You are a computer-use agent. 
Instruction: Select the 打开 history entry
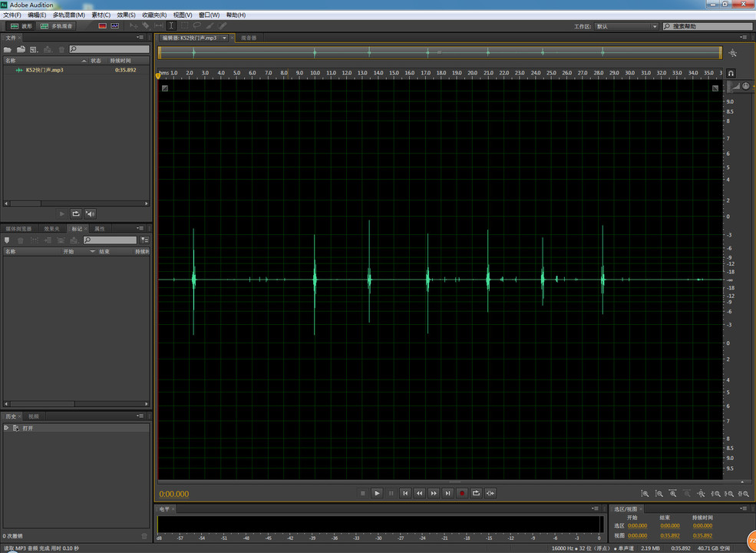pyautogui.click(x=76, y=428)
